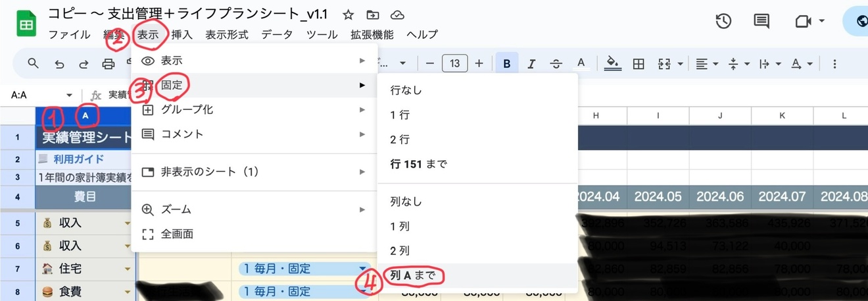
Task: Open the three-dot more toolbar options
Action: (x=834, y=63)
